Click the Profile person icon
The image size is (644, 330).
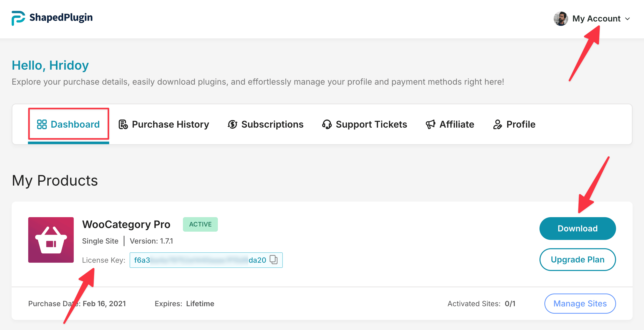(497, 124)
